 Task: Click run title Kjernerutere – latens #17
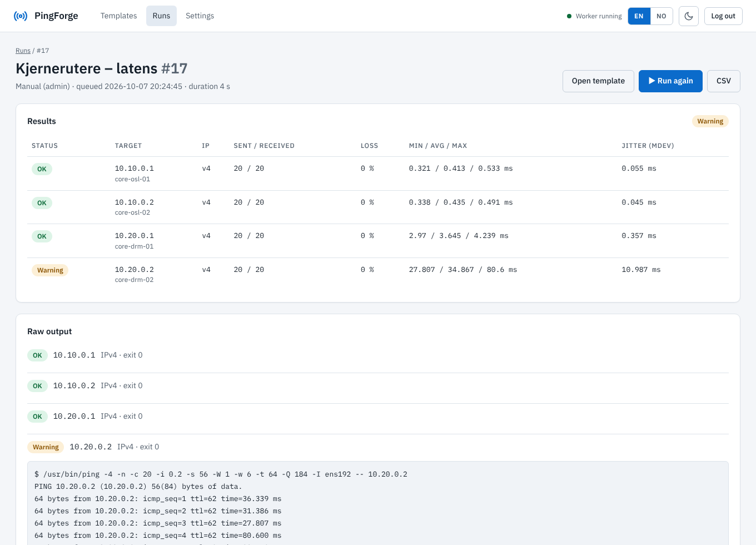tap(102, 68)
